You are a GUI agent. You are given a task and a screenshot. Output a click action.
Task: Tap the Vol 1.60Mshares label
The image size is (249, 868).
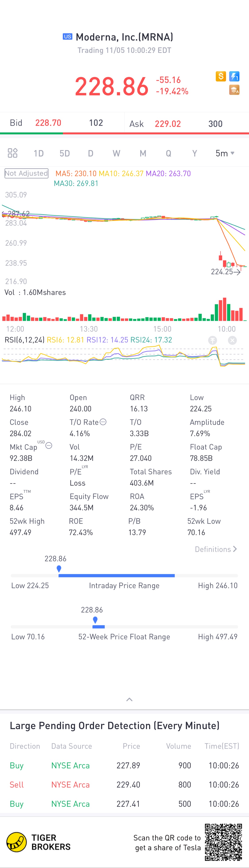coord(35,292)
